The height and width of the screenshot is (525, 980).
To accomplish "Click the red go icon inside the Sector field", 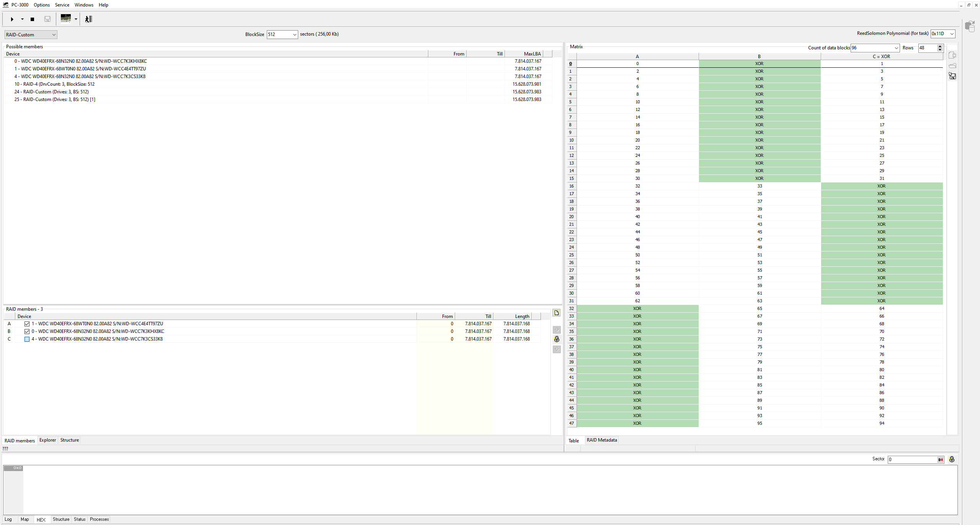I will (941, 460).
